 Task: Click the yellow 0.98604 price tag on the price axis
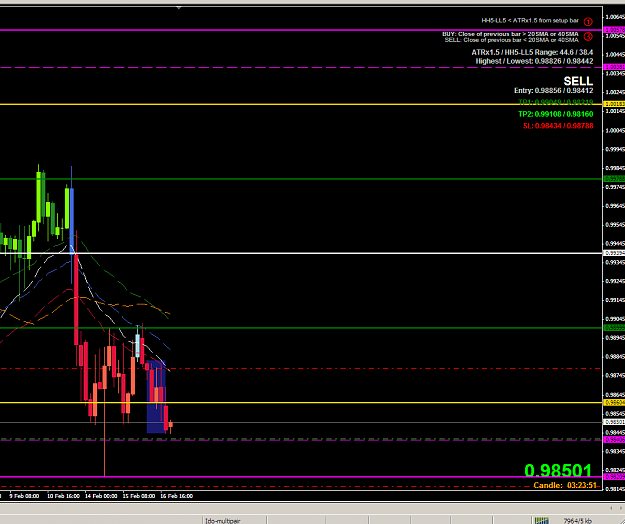614,403
